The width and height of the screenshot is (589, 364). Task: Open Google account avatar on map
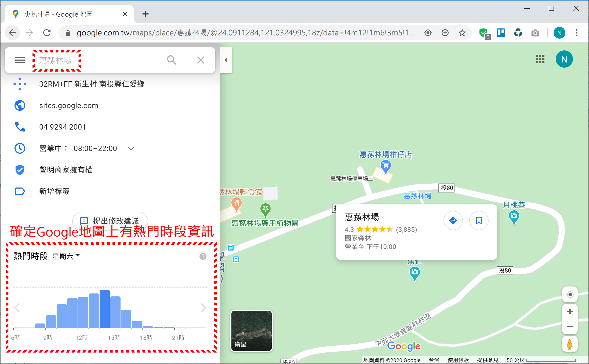[x=564, y=59]
